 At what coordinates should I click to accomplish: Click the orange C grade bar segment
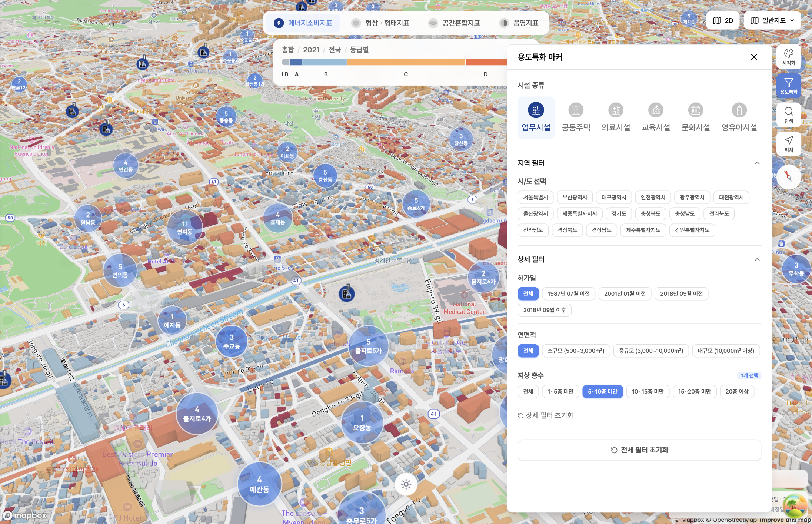(x=406, y=62)
